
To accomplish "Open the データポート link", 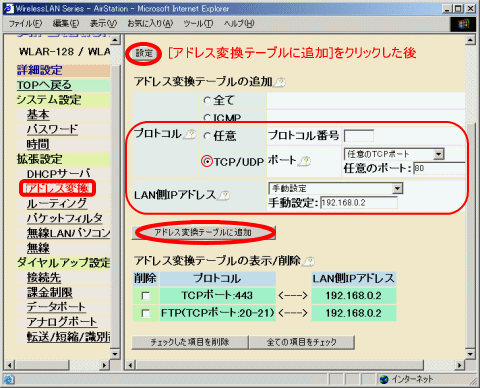I will pyautogui.click(x=56, y=307).
